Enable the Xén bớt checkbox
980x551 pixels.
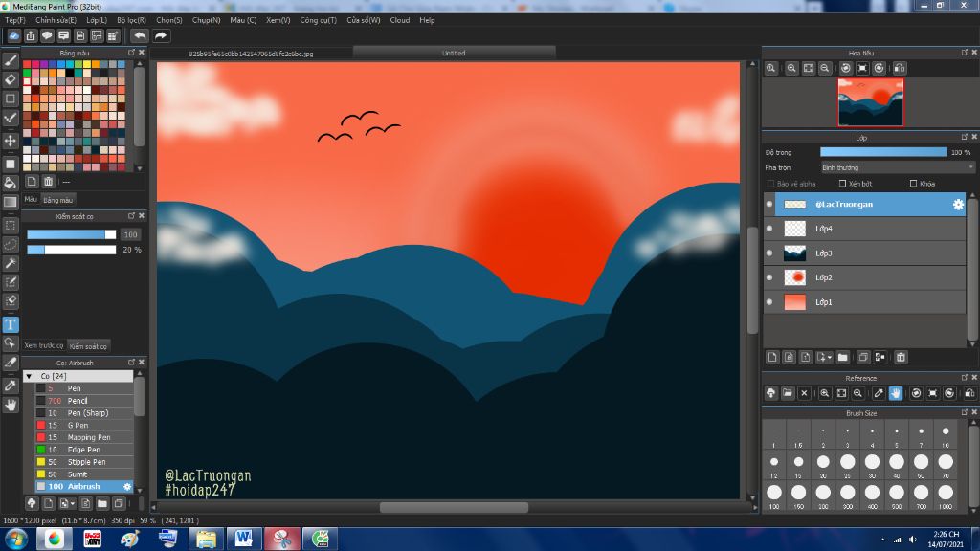pos(842,184)
